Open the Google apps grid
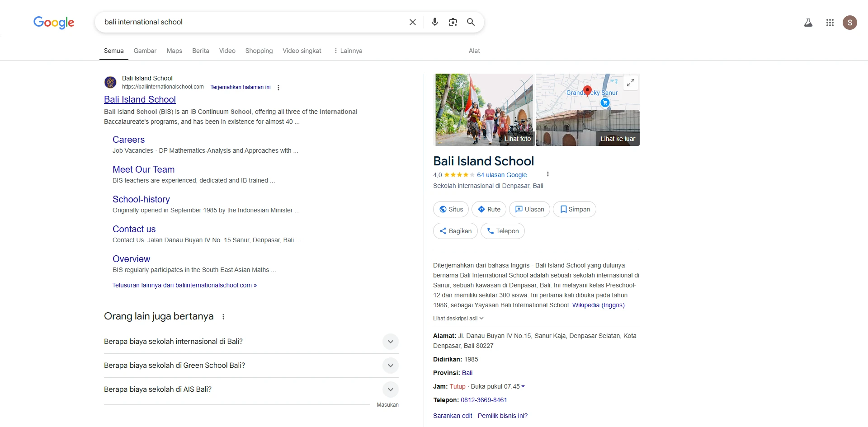This screenshot has width=868, height=427. [x=830, y=22]
